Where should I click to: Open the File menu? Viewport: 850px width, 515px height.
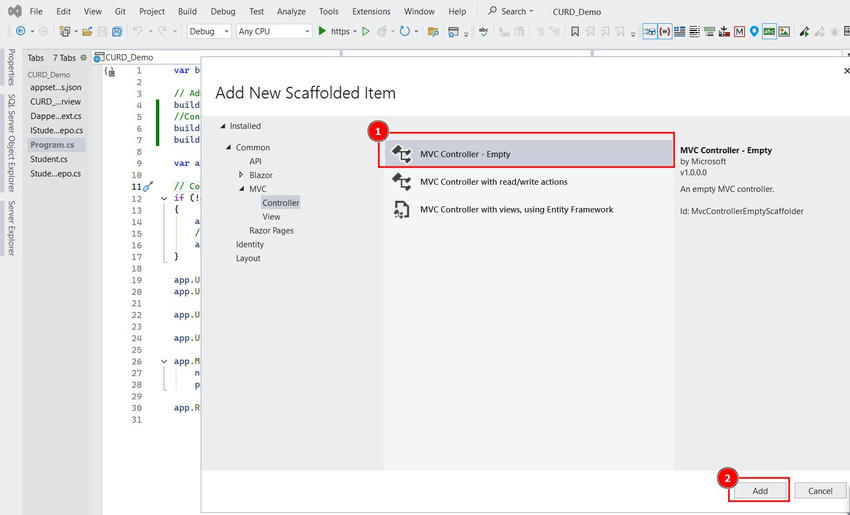coord(36,11)
